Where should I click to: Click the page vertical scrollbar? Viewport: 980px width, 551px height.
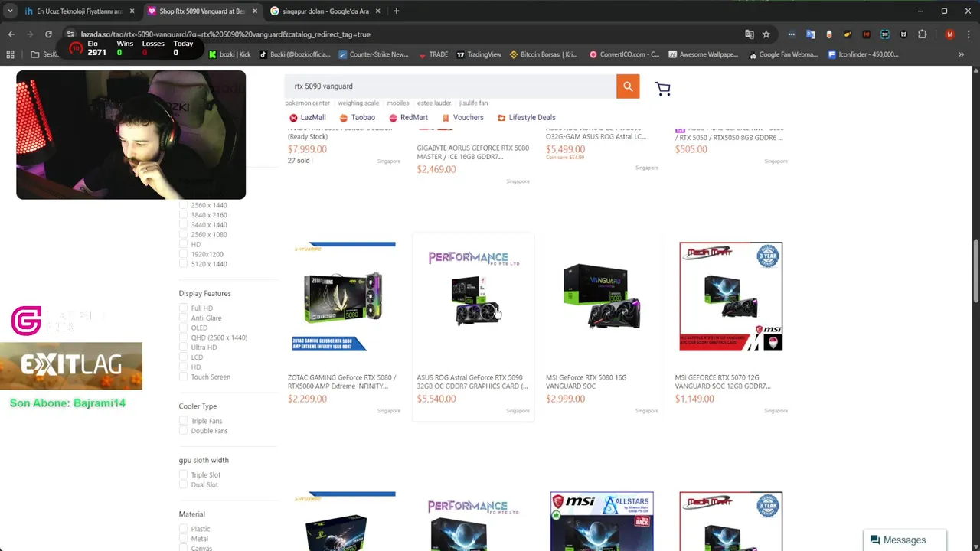pos(975,272)
